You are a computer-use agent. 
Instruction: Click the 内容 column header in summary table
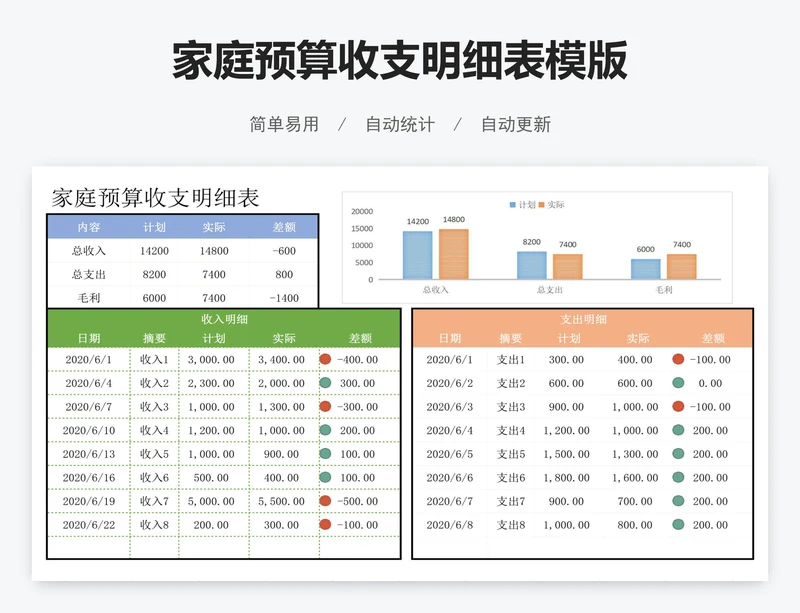pos(89,227)
